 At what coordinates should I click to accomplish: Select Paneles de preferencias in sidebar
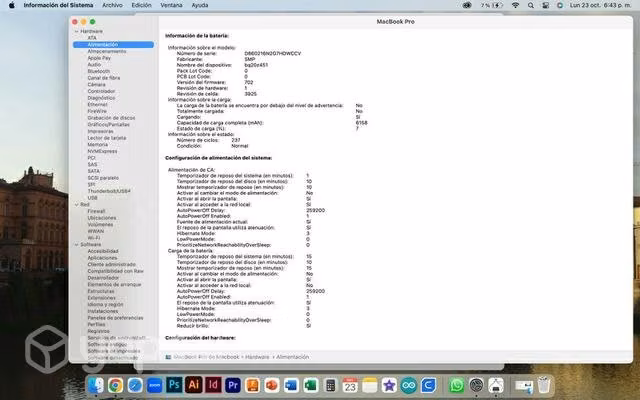[116, 318]
